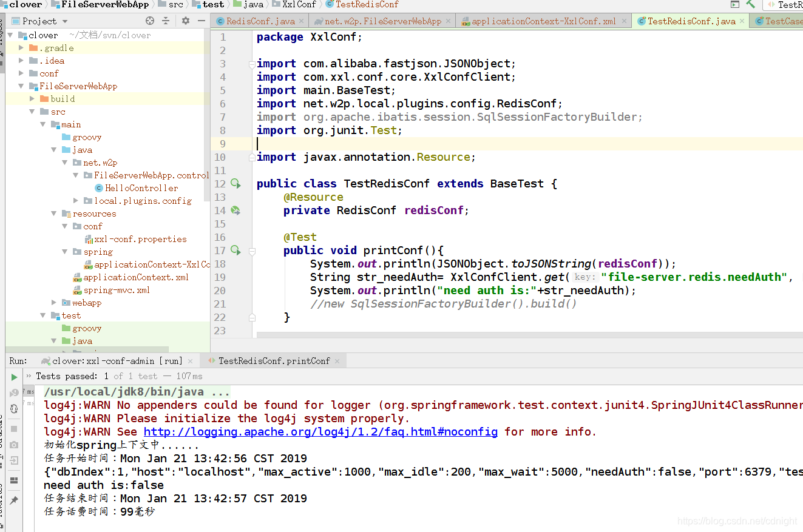Close the applicationContext-XxlConf.xml tab

coord(624,21)
